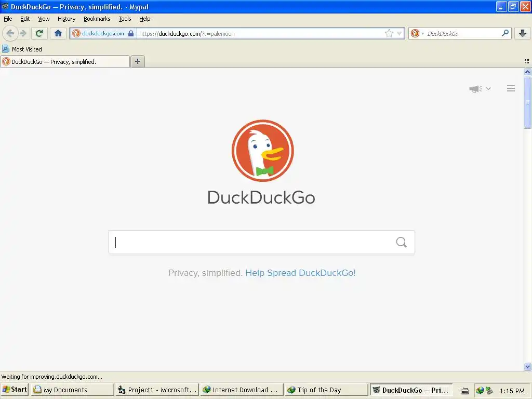Click the magnifier in browser search box

[505, 33]
